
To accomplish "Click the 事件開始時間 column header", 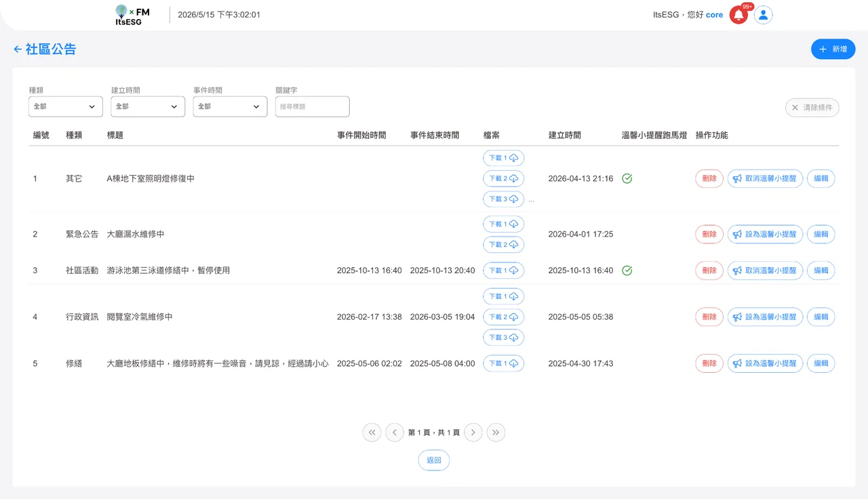I will [x=361, y=135].
